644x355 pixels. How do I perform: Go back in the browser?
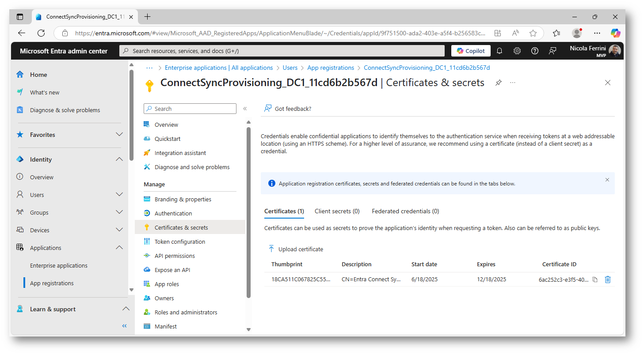[22, 33]
